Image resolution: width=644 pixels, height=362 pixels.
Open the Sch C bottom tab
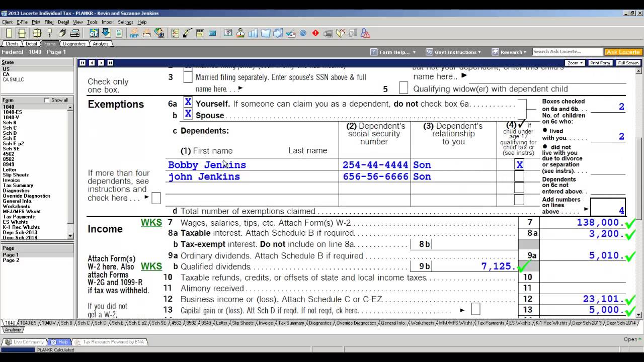click(84, 323)
